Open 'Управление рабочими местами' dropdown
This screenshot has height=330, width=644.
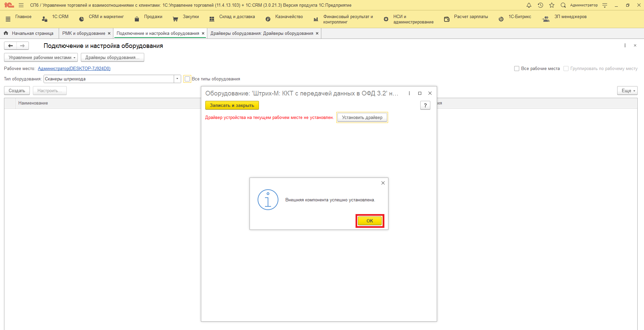[41, 58]
